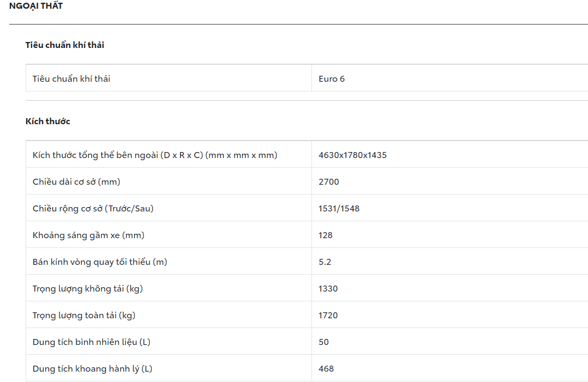Select the Chiều dài cơ sở (mm) label

click(76, 182)
